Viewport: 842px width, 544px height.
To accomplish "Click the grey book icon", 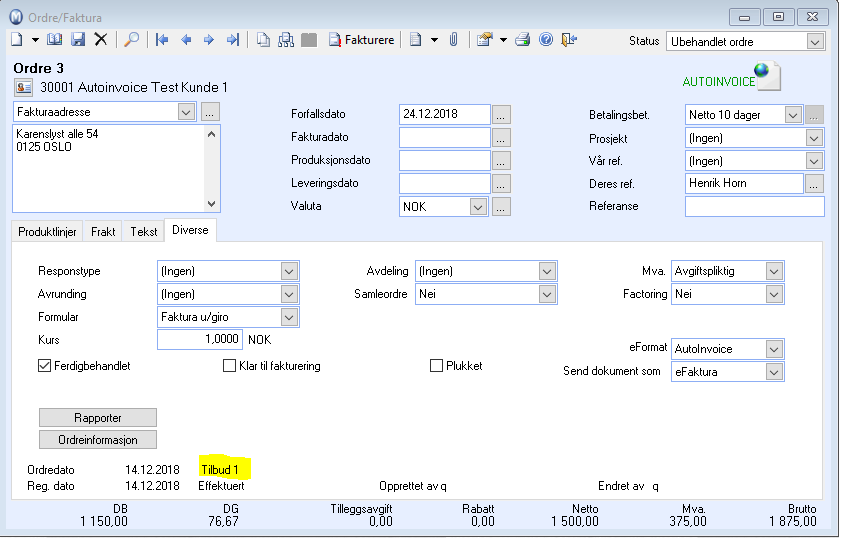I will (x=309, y=40).
